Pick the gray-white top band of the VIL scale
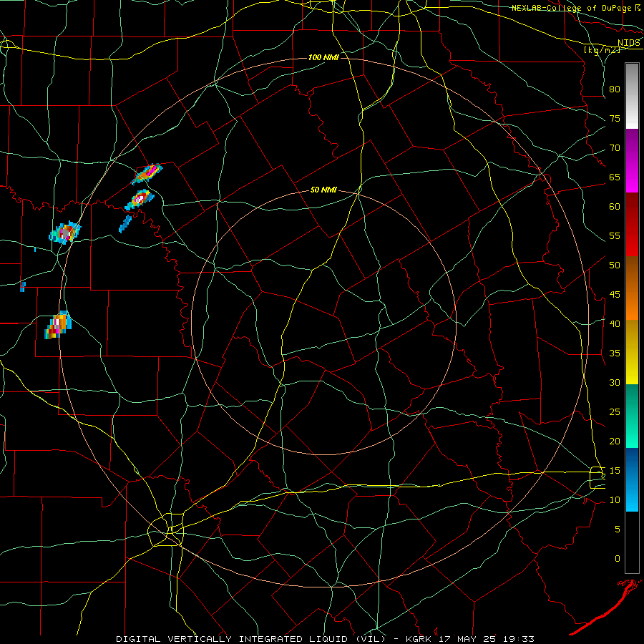This screenshot has width=644, height=644. point(632,96)
